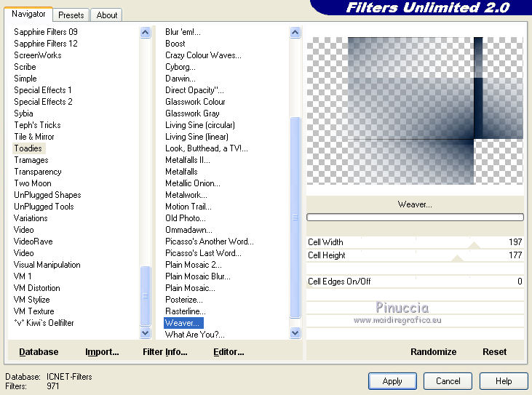
Task: Select Simple category
Action: point(25,79)
